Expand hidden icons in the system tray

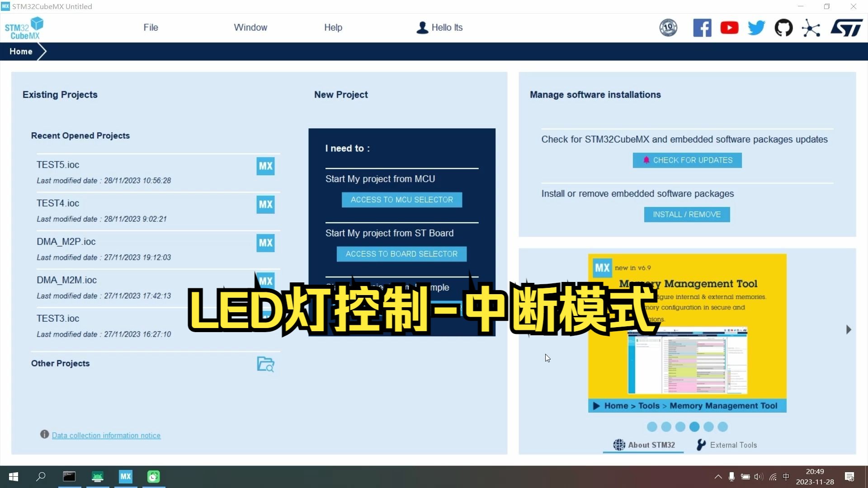(718, 476)
